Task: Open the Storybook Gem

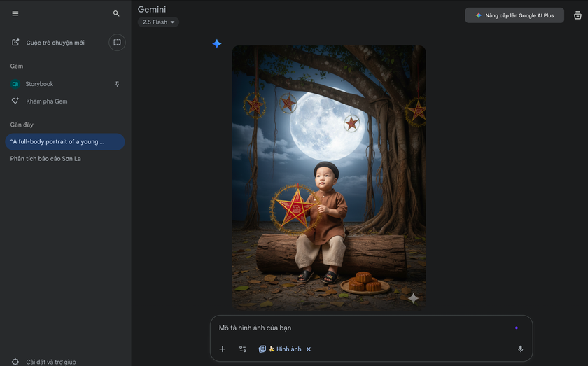Action: click(x=39, y=84)
